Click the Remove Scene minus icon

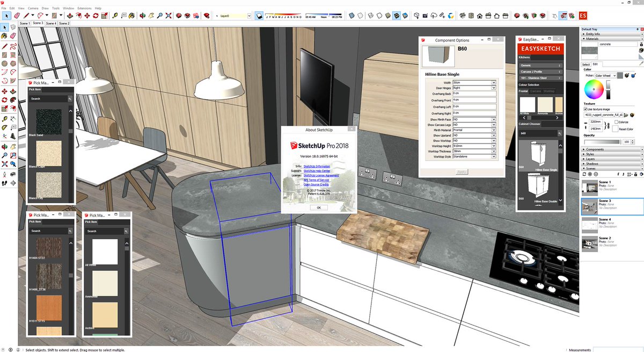[596, 174]
